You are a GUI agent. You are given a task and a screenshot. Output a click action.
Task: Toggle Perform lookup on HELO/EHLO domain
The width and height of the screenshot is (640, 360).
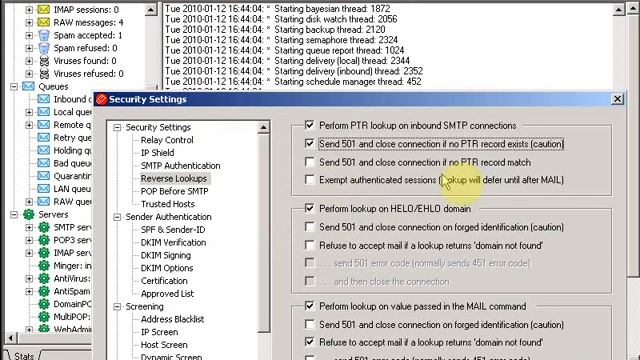click(310, 208)
